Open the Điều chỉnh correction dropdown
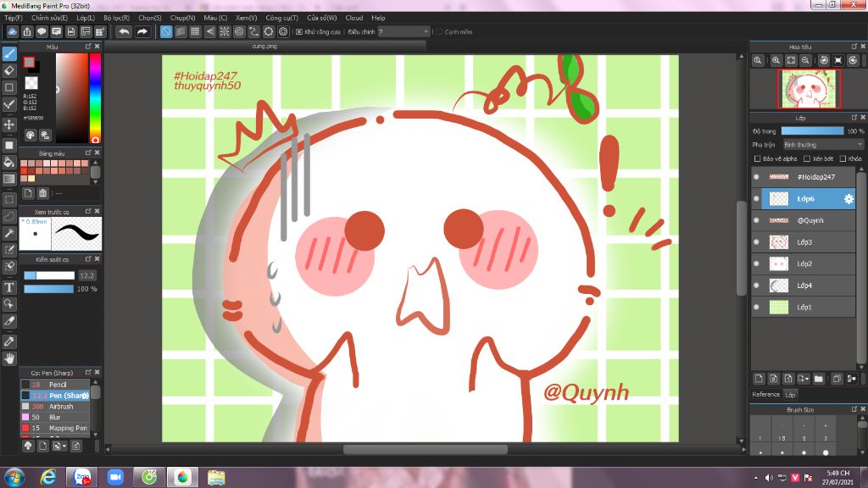The width and height of the screenshot is (868, 488). tap(403, 32)
